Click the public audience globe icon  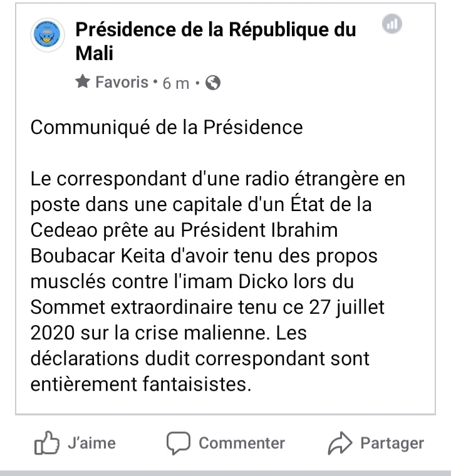[213, 83]
